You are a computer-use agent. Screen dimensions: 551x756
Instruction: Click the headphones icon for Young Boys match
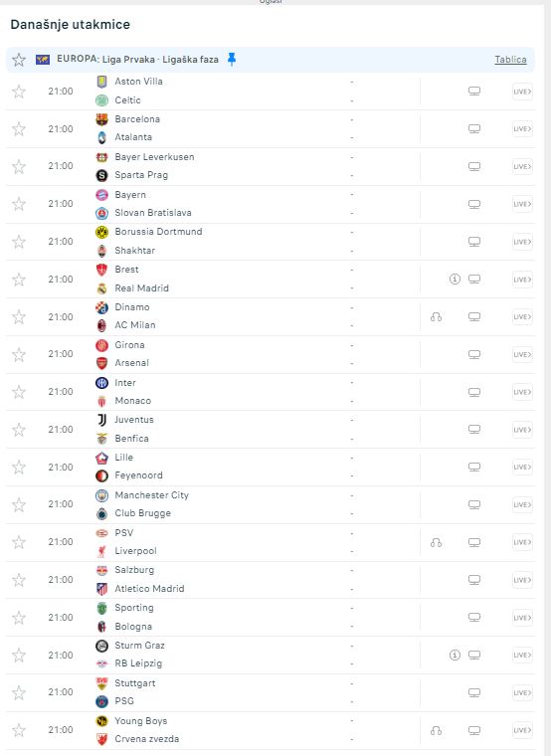436,730
